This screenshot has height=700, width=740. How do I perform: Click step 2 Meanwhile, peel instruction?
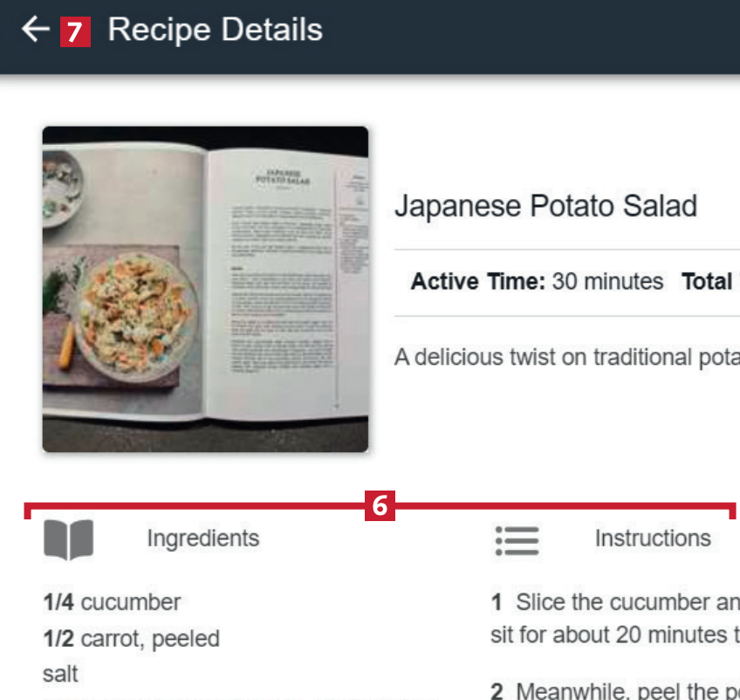tap(615, 691)
